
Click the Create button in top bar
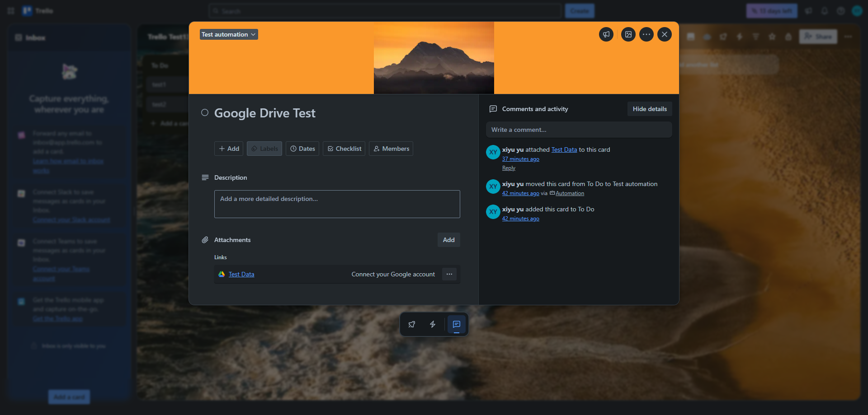click(580, 11)
